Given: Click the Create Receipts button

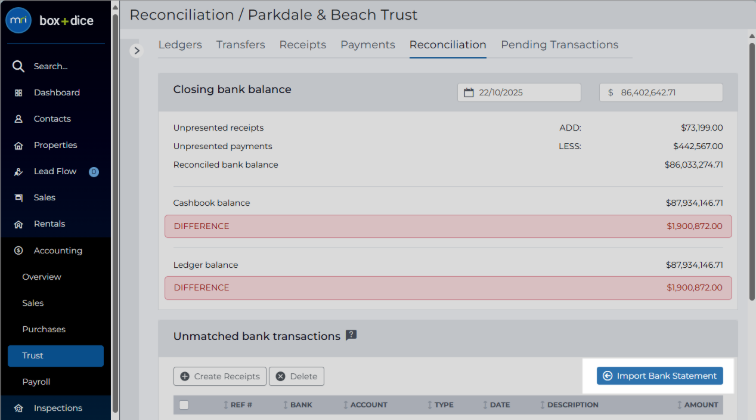Looking at the screenshot, I should tap(220, 377).
